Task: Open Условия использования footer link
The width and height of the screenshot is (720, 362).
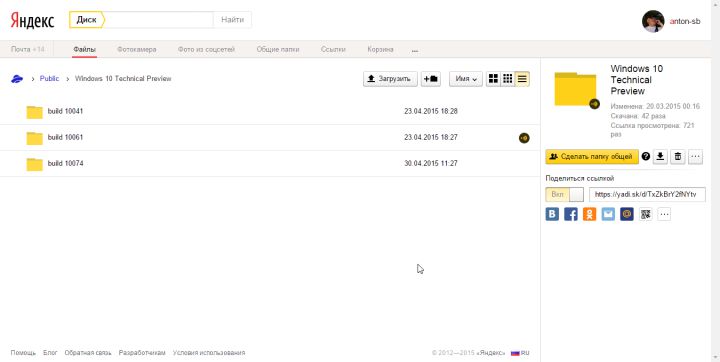Action: 209,353
